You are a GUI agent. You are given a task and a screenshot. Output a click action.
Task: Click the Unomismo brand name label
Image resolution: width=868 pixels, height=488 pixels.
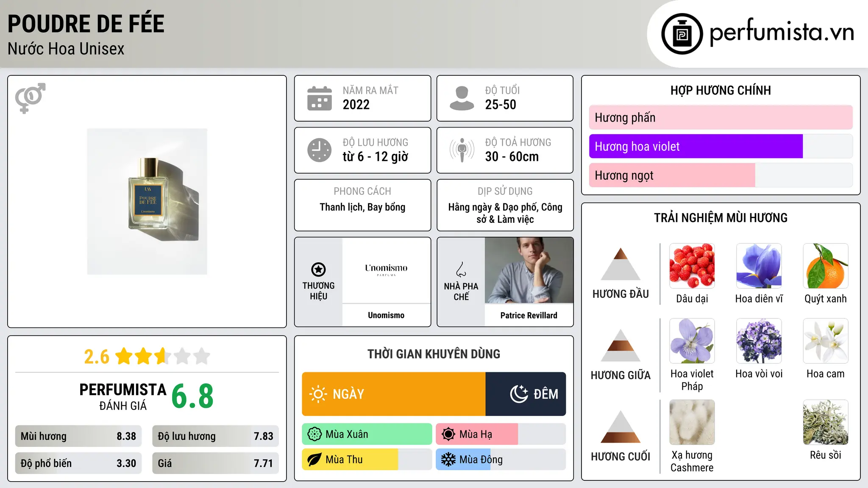386,315
